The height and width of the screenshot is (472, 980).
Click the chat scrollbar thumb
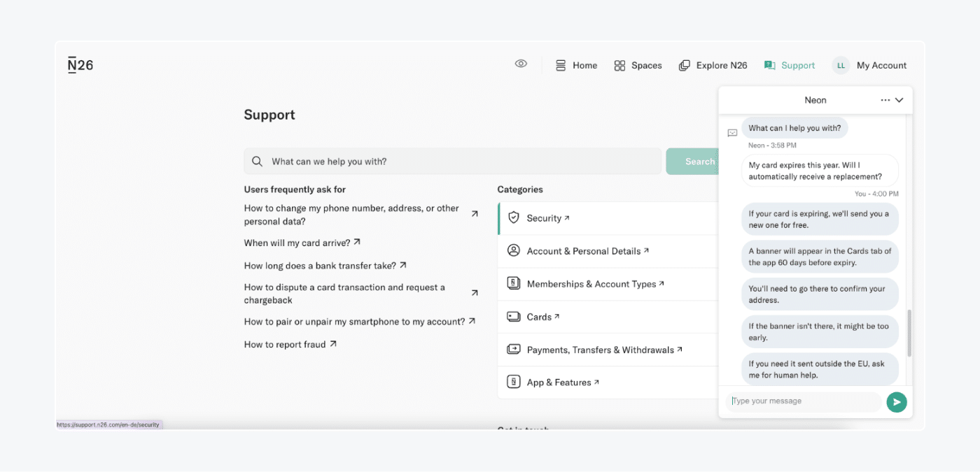(x=909, y=334)
